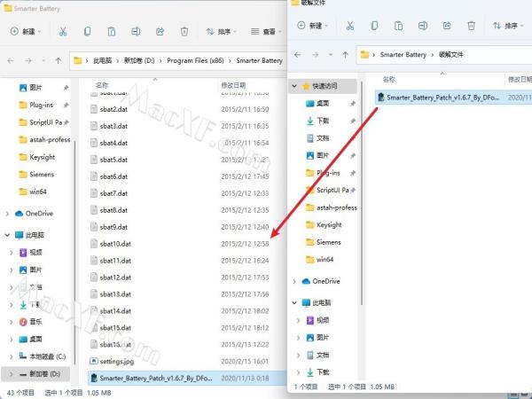Click 破解文件 breadcrumb in right address bar
Screen dimensions: 532x399
coord(451,55)
